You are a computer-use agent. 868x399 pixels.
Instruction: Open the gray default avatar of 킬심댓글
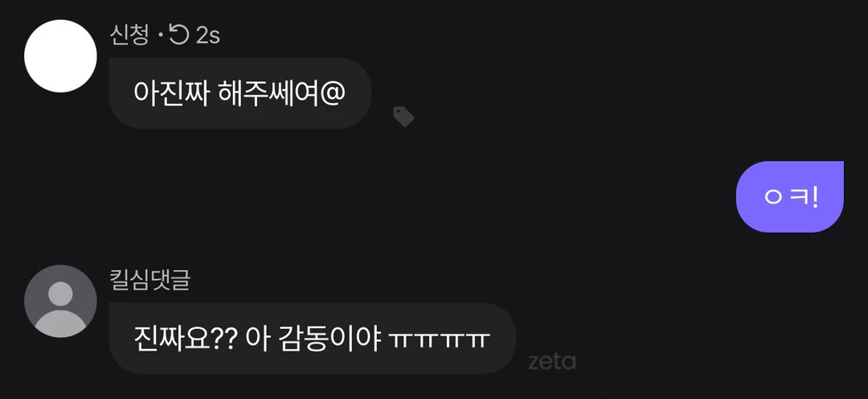(x=60, y=301)
